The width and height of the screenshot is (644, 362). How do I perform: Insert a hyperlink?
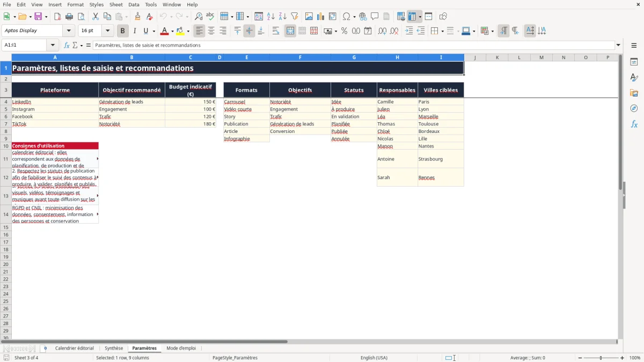(x=363, y=17)
